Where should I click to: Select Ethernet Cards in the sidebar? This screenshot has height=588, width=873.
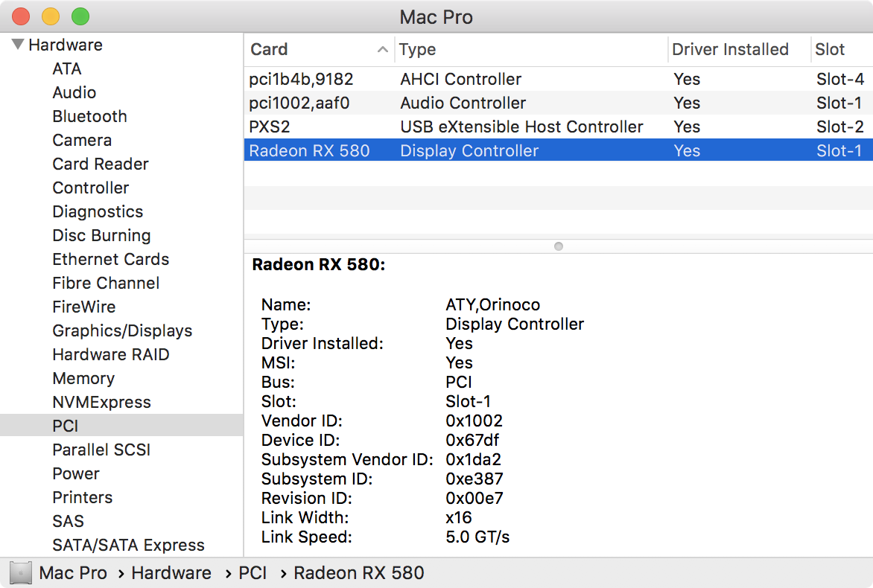[x=110, y=259]
